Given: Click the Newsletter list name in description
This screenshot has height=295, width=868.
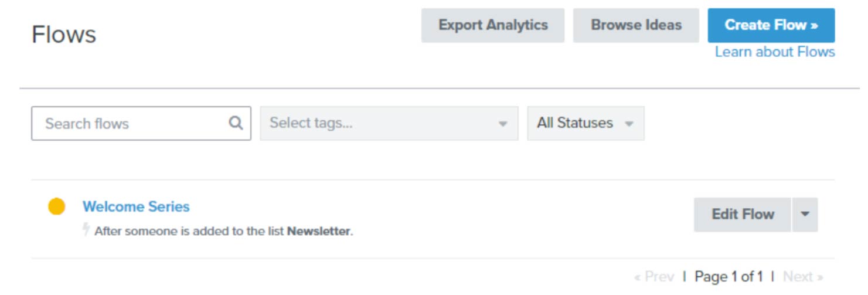Looking at the screenshot, I should 319,231.
